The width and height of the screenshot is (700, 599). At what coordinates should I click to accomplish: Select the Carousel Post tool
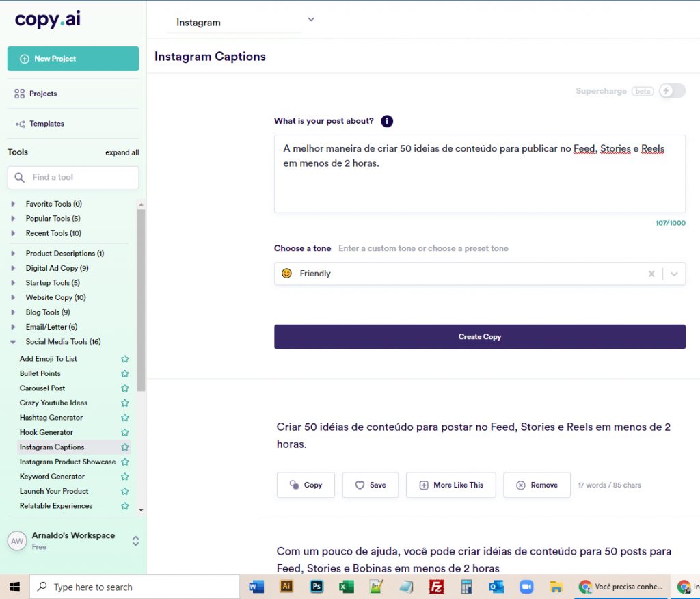coord(42,388)
